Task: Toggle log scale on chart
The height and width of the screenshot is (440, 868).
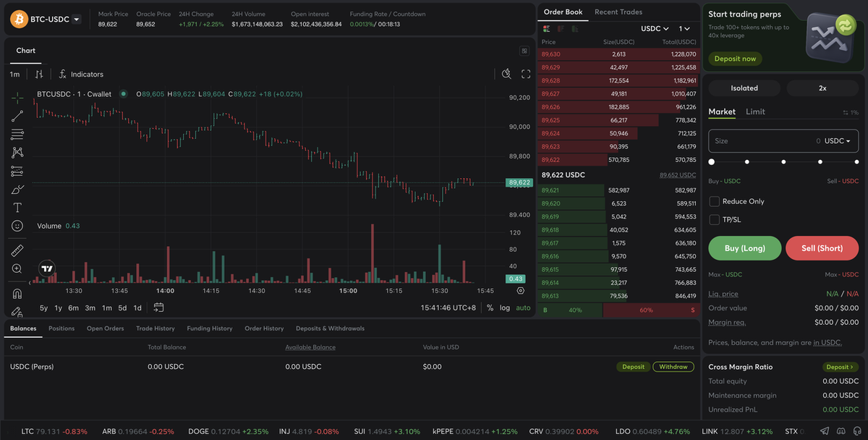Action: point(505,308)
